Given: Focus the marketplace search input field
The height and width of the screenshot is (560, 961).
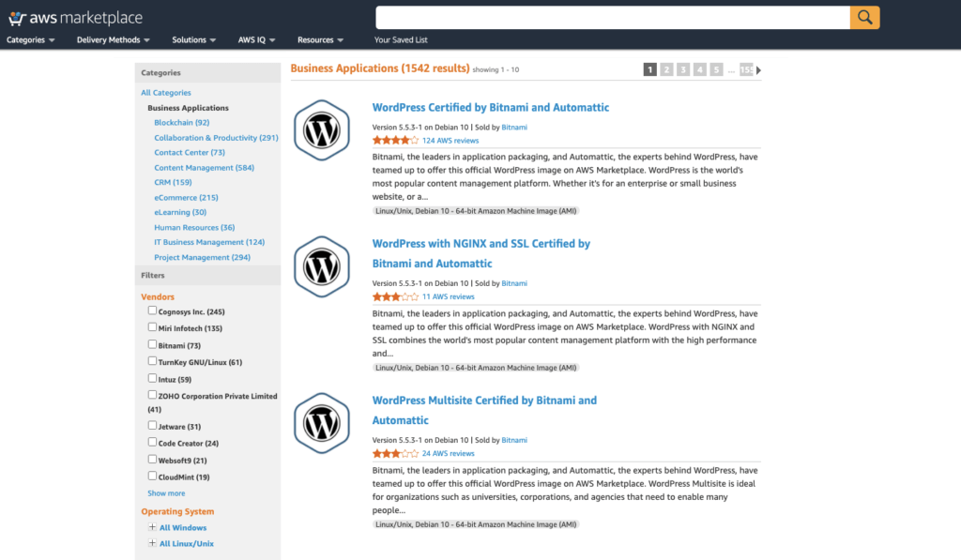Looking at the screenshot, I should [x=613, y=18].
